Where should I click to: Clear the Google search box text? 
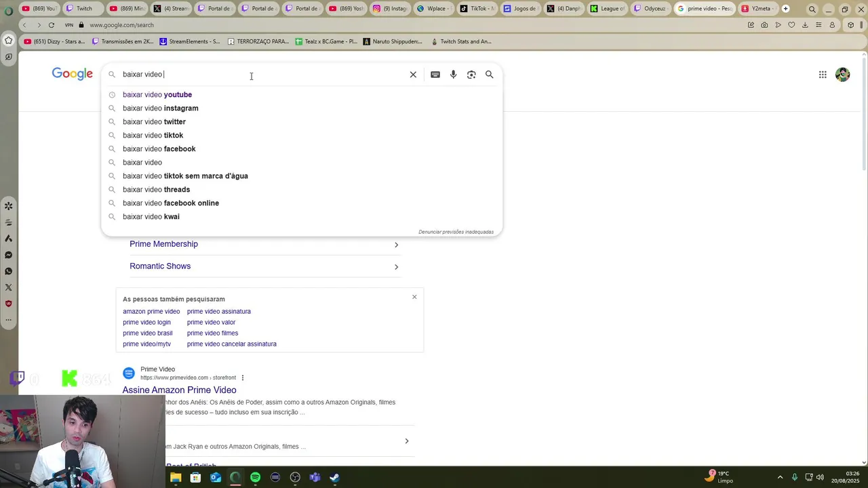pos(413,75)
